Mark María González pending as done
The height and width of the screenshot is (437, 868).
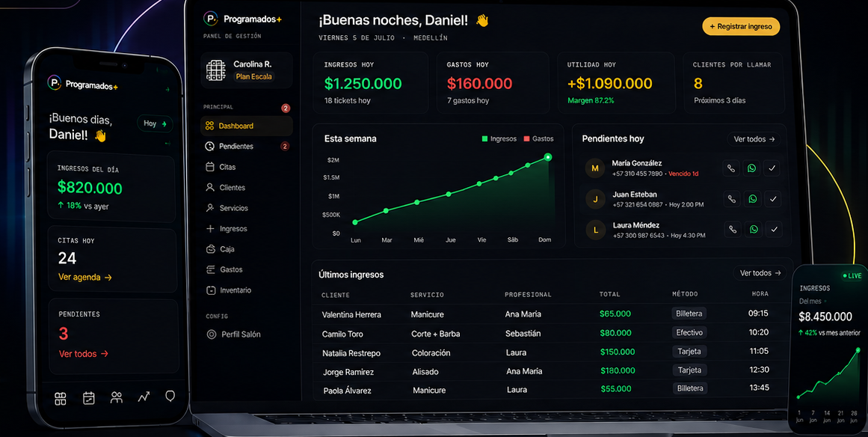coord(772,168)
